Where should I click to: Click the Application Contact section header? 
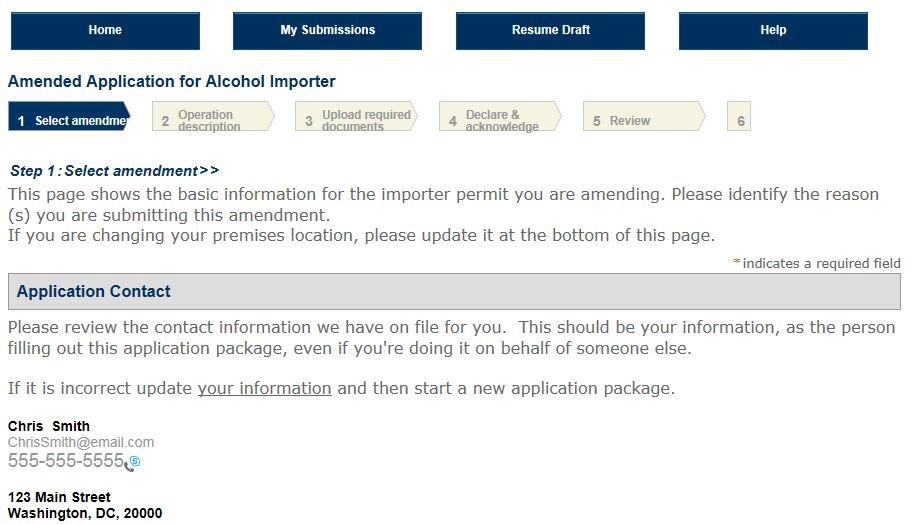tap(94, 292)
